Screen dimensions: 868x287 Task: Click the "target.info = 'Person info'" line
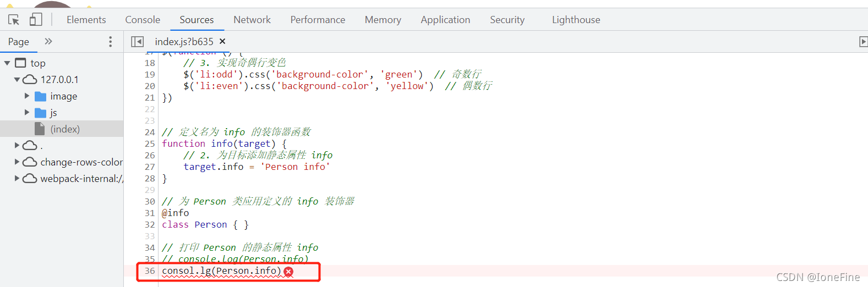click(x=256, y=167)
